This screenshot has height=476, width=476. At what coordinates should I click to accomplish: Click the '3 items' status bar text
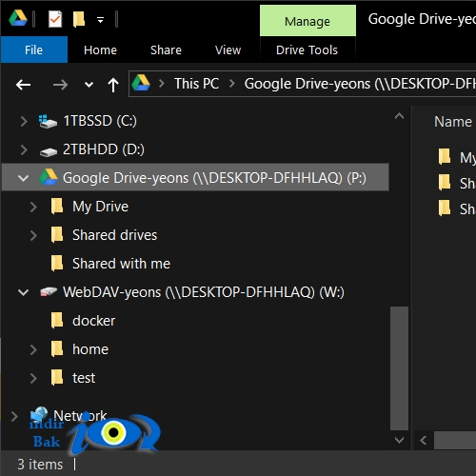40,465
